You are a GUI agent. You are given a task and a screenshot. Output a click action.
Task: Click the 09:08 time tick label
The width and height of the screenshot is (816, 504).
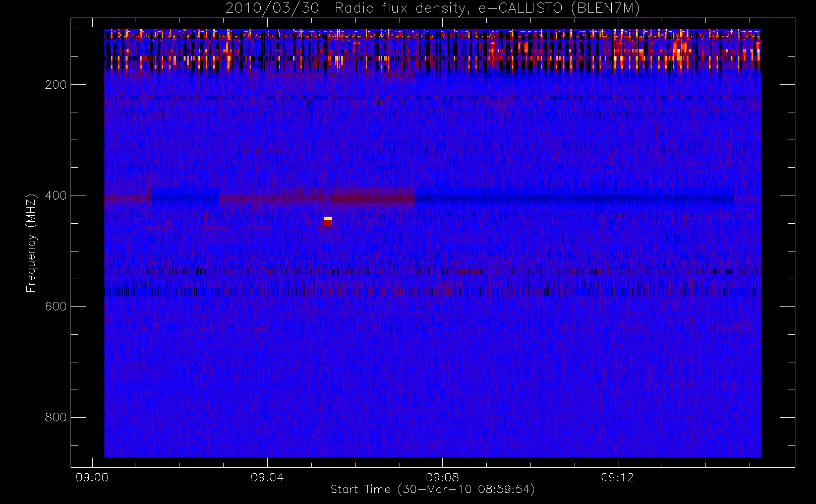pos(442,477)
